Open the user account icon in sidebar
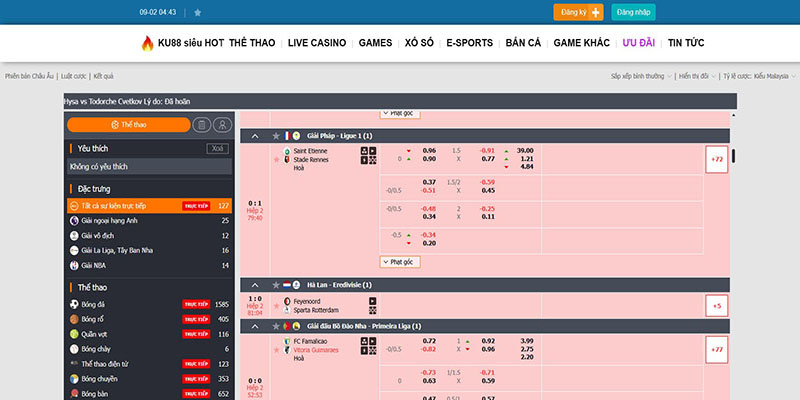 click(x=222, y=125)
